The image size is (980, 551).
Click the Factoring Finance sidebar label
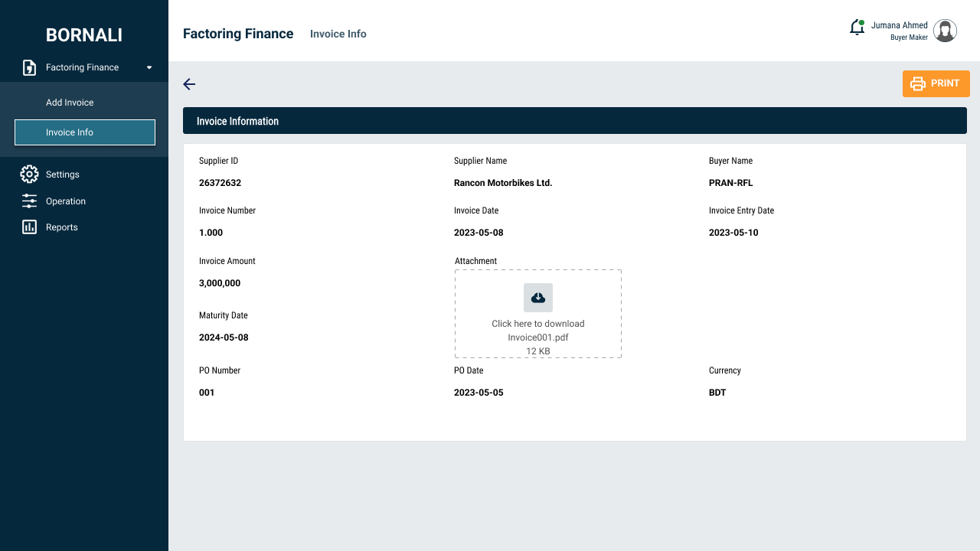(82, 67)
